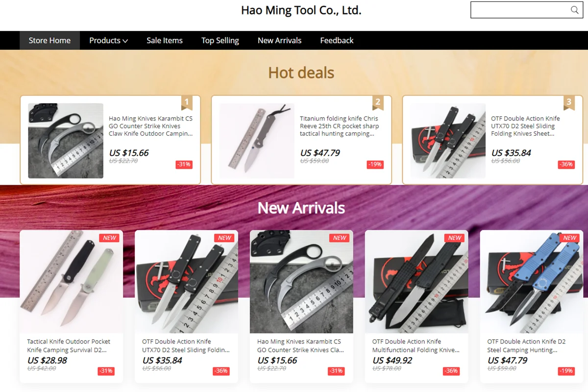588x392 pixels.
Task: Open the Tactical Knife Outdoor Pocket thumbnail
Action: click(x=71, y=282)
